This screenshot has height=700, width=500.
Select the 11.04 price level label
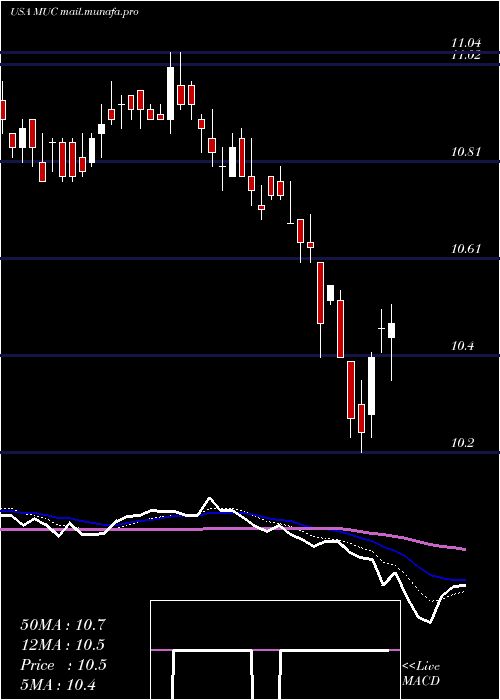pos(466,43)
